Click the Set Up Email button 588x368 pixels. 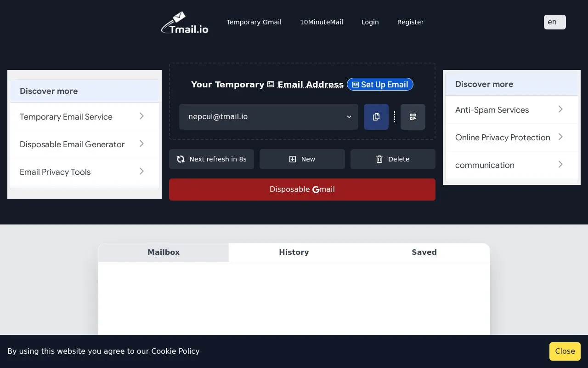point(380,85)
